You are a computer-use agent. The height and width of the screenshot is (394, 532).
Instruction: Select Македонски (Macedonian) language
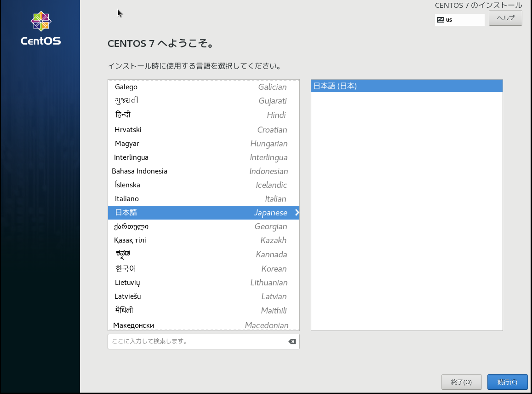pyautogui.click(x=204, y=325)
